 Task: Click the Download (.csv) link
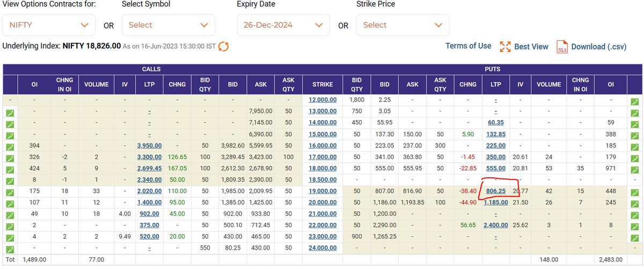click(599, 47)
